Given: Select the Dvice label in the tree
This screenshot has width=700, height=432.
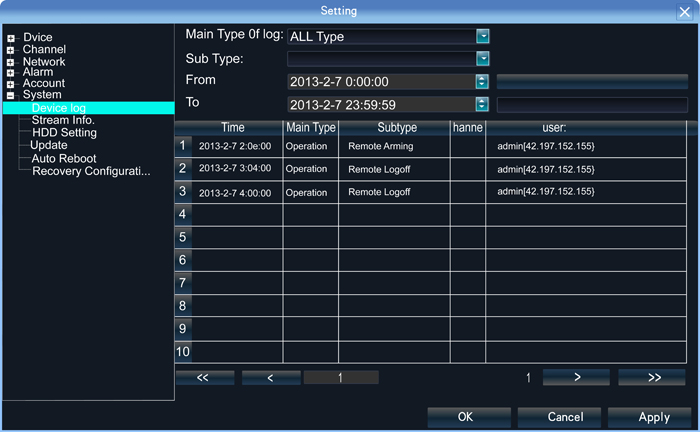Looking at the screenshot, I should [x=38, y=37].
